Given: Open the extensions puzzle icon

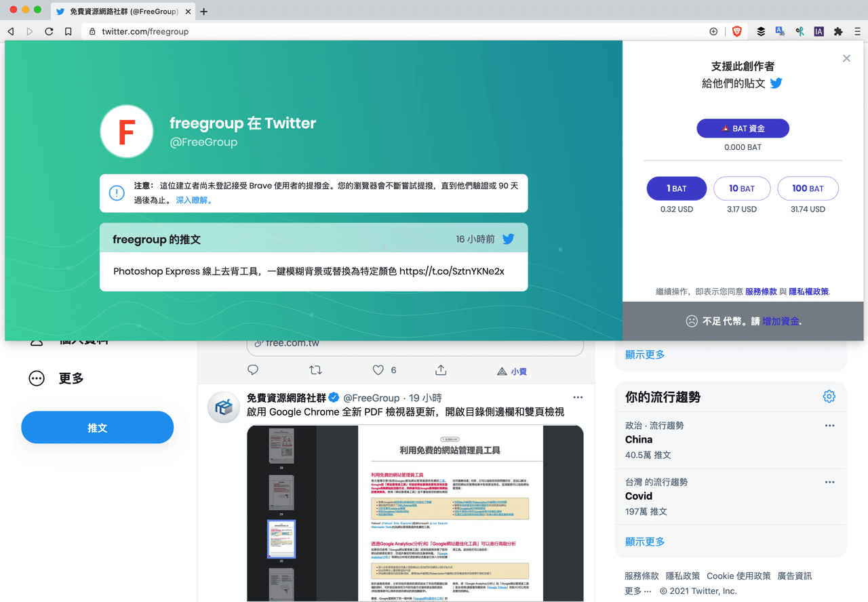Looking at the screenshot, I should (x=838, y=31).
